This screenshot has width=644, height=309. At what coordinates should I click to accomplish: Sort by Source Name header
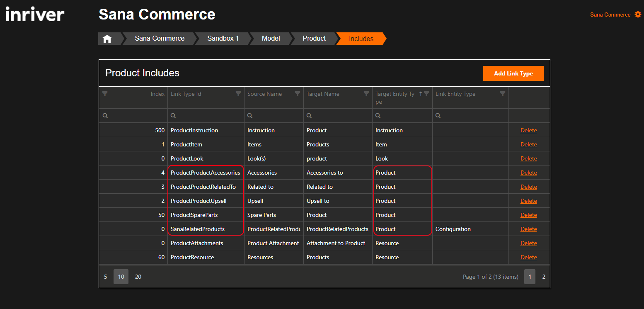(x=264, y=94)
